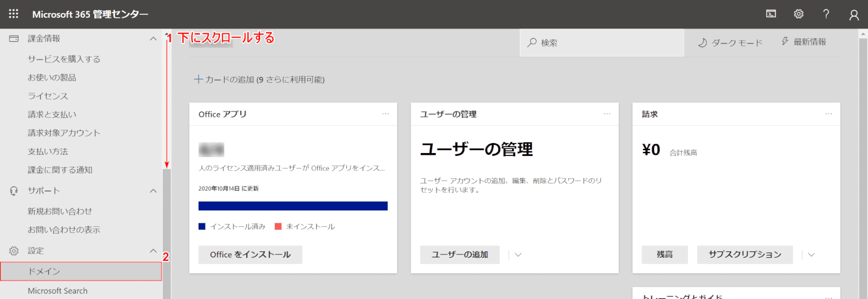Click the ユーザーの追加 button
Image resolution: width=868 pixels, height=299 pixels.
[460, 254]
